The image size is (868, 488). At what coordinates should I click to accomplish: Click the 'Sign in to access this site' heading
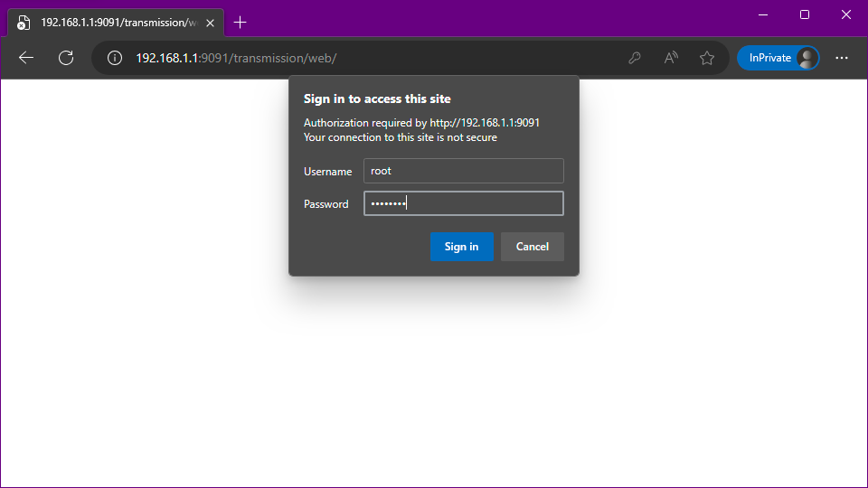(377, 99)
